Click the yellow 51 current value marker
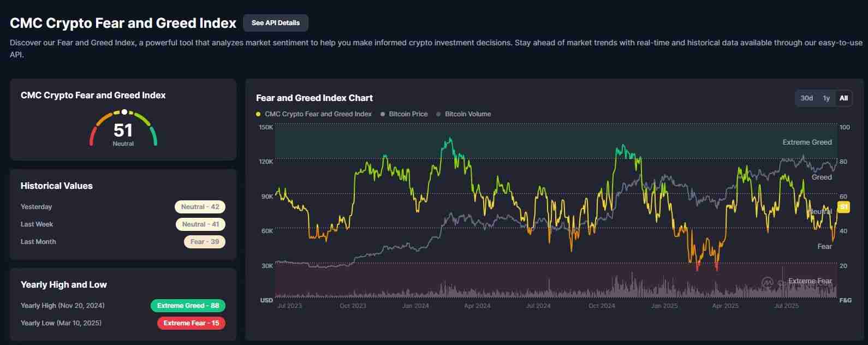Screen dimensions: 868x345 [843, 207]
